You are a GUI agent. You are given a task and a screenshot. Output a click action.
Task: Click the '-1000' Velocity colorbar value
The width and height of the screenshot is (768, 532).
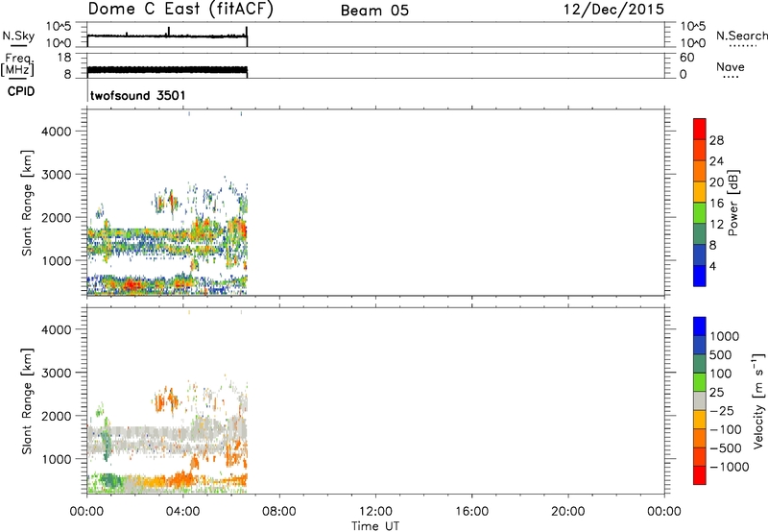pos(729,467)
